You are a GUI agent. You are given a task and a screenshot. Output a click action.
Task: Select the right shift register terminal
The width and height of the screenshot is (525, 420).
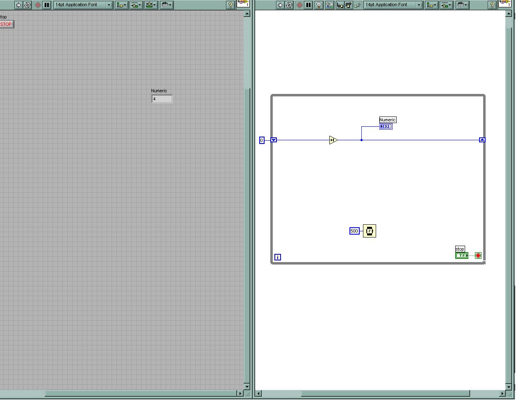point(482,140)
